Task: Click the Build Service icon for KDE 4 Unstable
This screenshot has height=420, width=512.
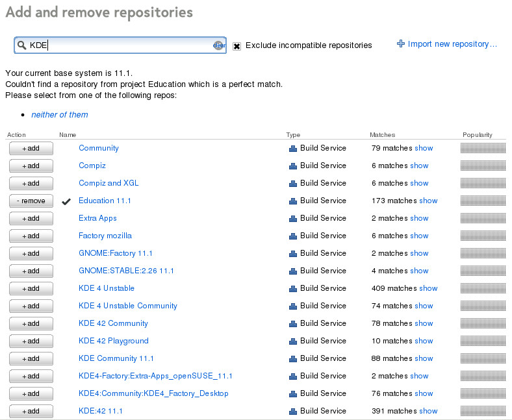Action: [x=292, y=288]
